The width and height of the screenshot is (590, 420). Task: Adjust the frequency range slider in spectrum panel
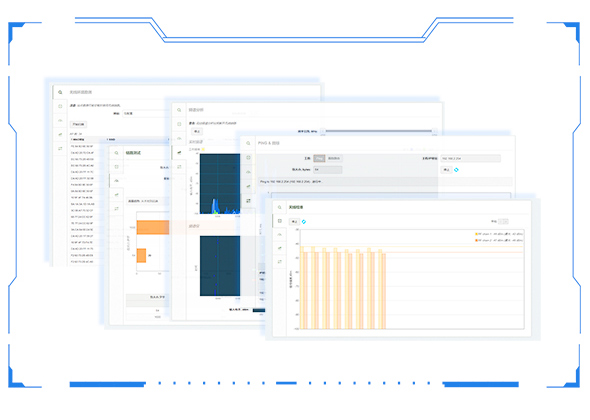[x=379, y=131]
